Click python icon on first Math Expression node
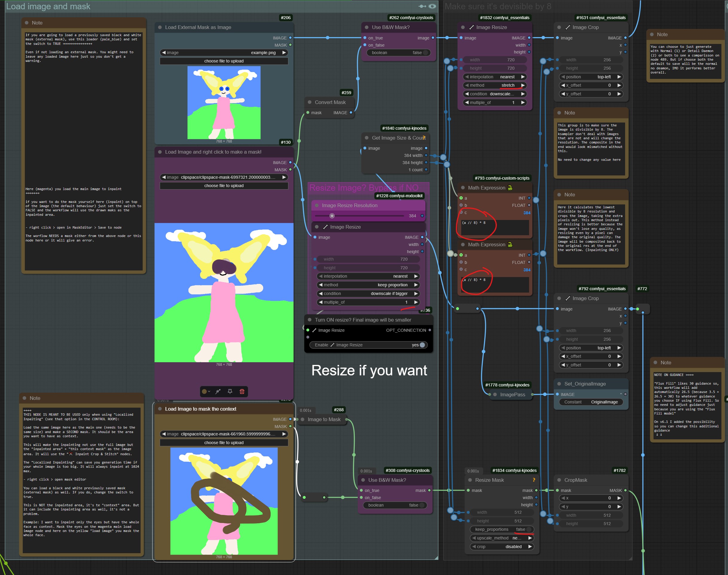Image resolution: width=728 pixels, height=575 pixels. pyautogui.click(x=510, y=188)
